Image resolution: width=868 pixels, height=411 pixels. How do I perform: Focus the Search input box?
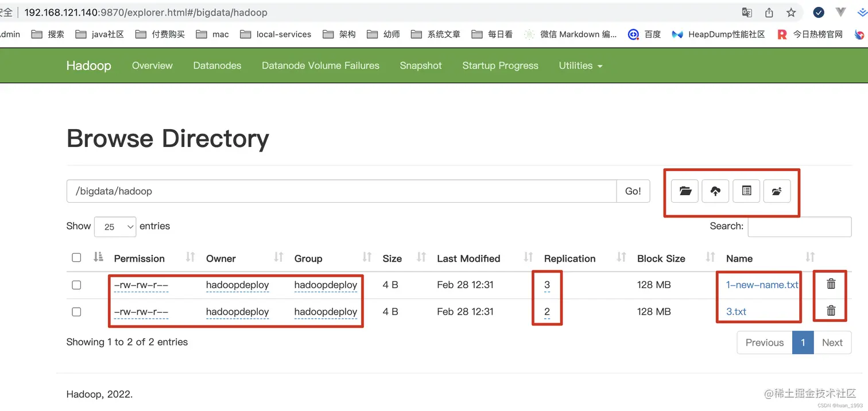tap(799, 227)
